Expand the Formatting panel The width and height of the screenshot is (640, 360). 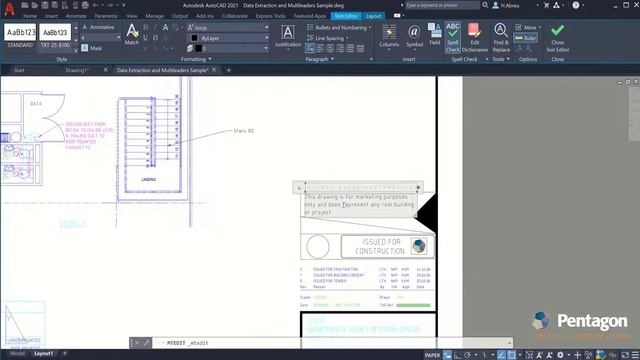pos(196,59)
